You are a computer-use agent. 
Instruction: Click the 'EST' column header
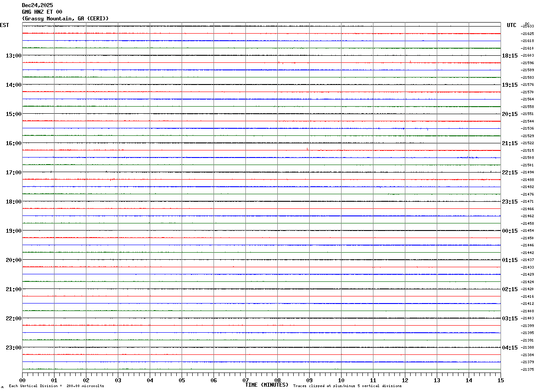[4, 25]
